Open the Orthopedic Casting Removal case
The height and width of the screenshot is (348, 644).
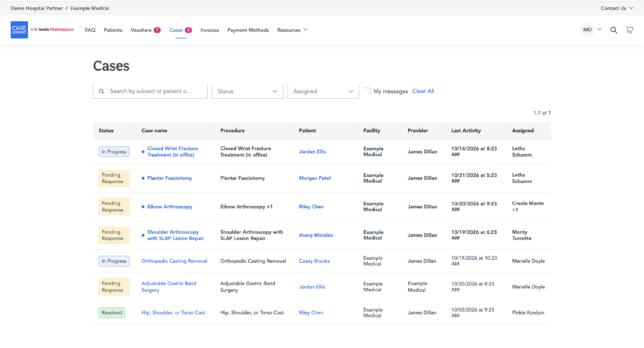(x=174, y=261)
